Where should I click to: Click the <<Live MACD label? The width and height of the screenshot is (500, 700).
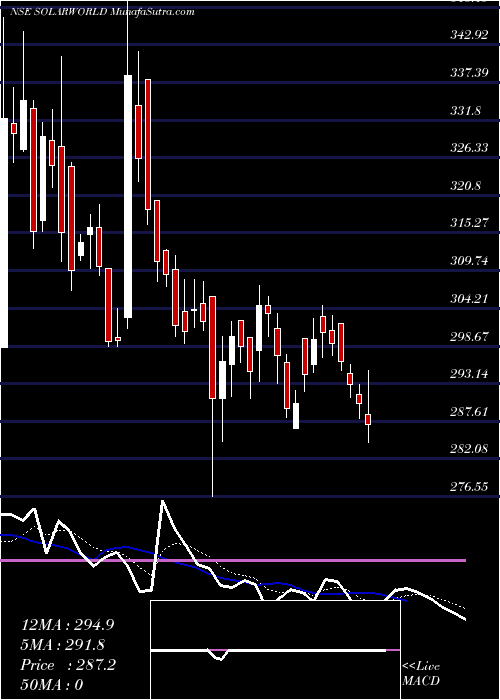[x=421, y=674]
